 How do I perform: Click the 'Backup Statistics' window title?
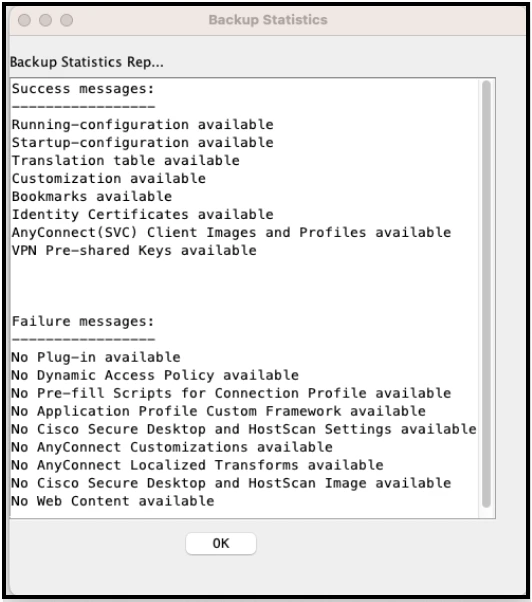click(268, 20)
